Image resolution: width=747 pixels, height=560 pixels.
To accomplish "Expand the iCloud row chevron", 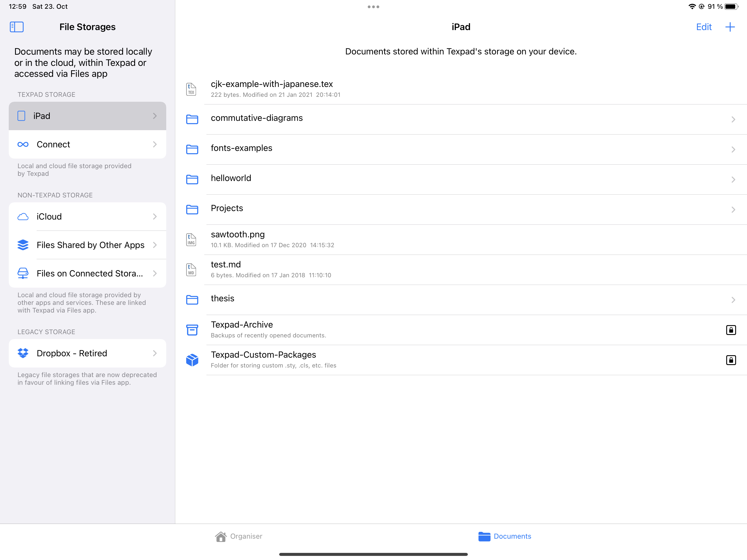I will [155, 217].
